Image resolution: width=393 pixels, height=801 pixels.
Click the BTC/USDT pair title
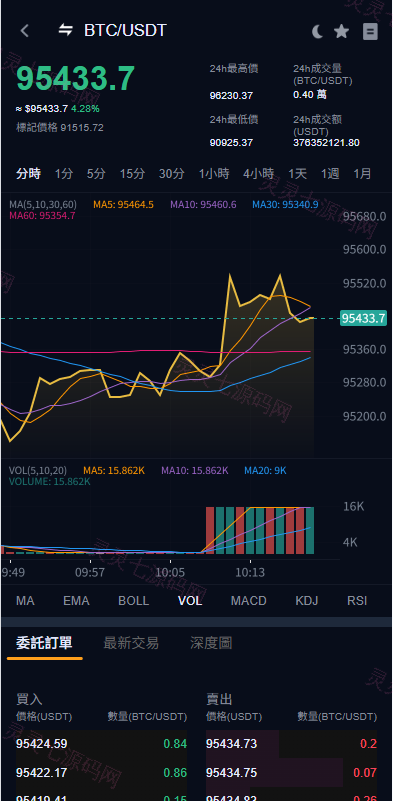pyautogui.click(x=125, y=31)
